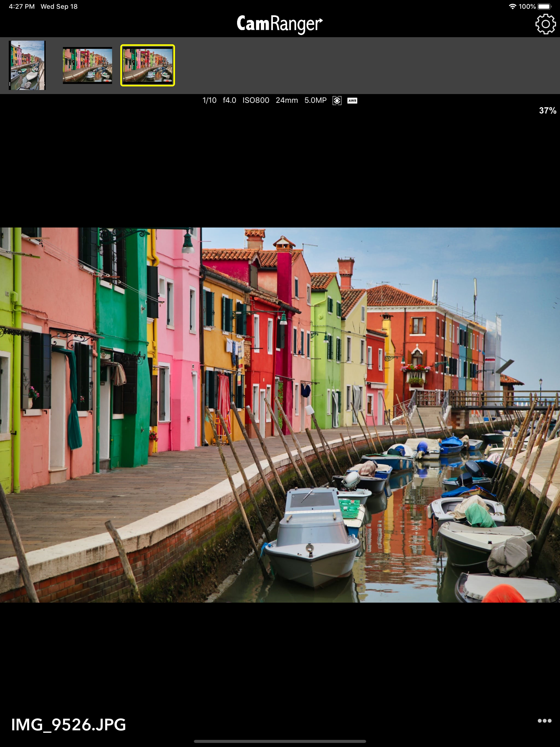This screenshot has width=560, height=747.
Task: Tap the 1/10 shutter speed value
Action: click(x=209, y=101)
